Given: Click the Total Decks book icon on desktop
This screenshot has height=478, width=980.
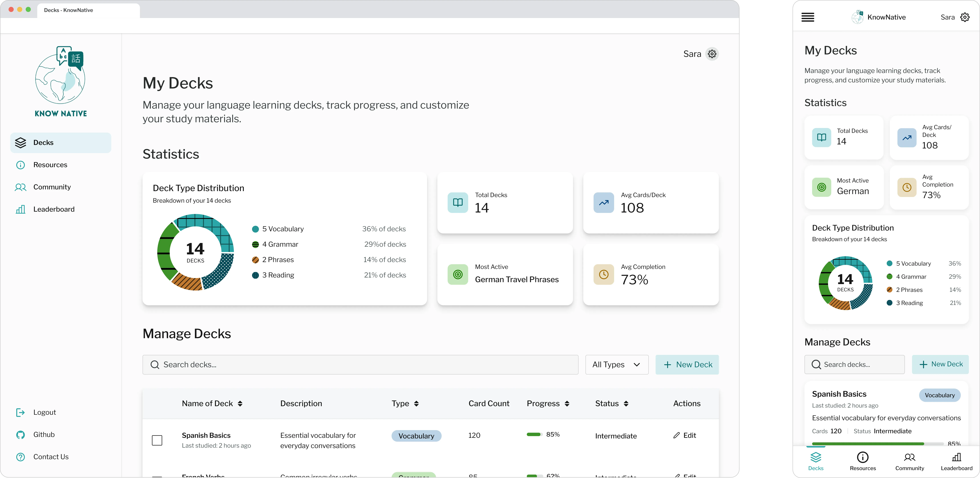Looking at the screenshot, I should coord(458,203).
